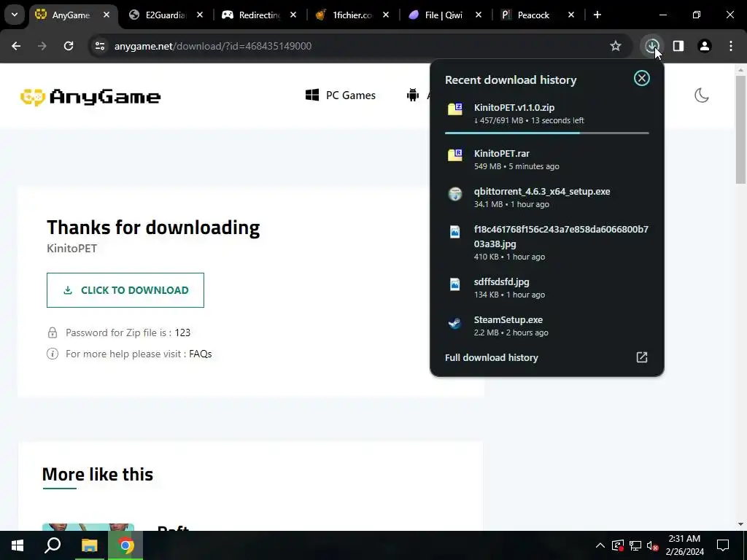Click the page vertical scrollbar thumb

740,128
